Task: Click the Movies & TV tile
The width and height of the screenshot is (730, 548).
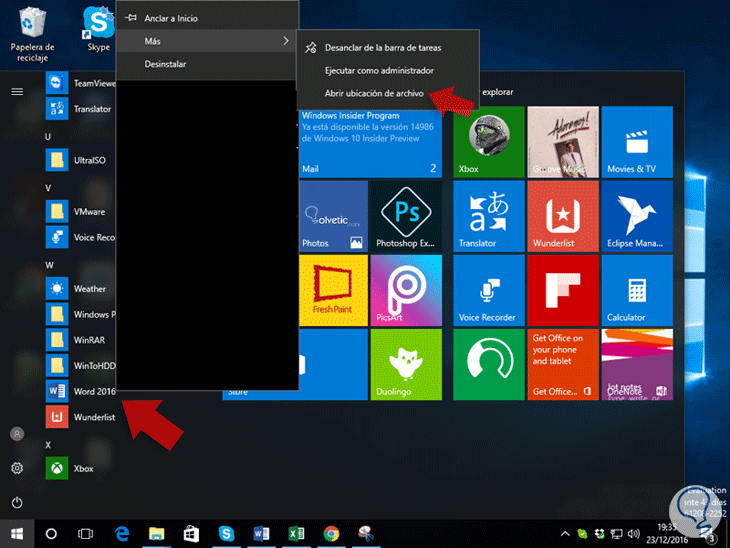Action: pyautogui.click(x=637, y=142)
